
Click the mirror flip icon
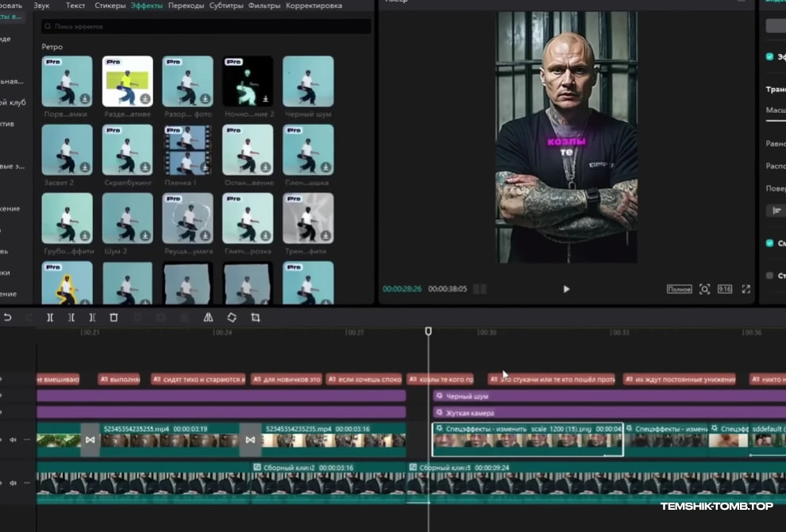tap(208, 318)
